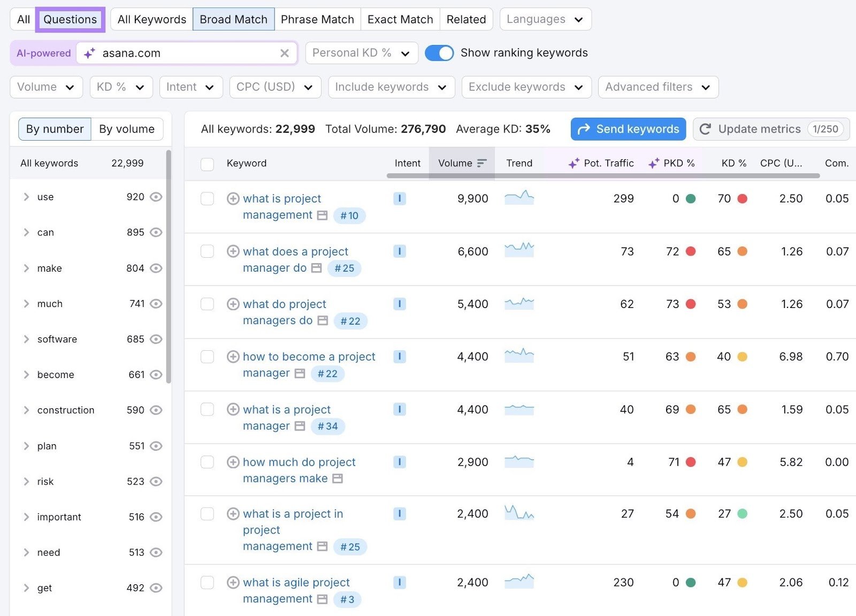The height and width of the screenshot is (616, 856).
Task: Hide the "construction" group using its eye icon
Action: click(156, 410)
